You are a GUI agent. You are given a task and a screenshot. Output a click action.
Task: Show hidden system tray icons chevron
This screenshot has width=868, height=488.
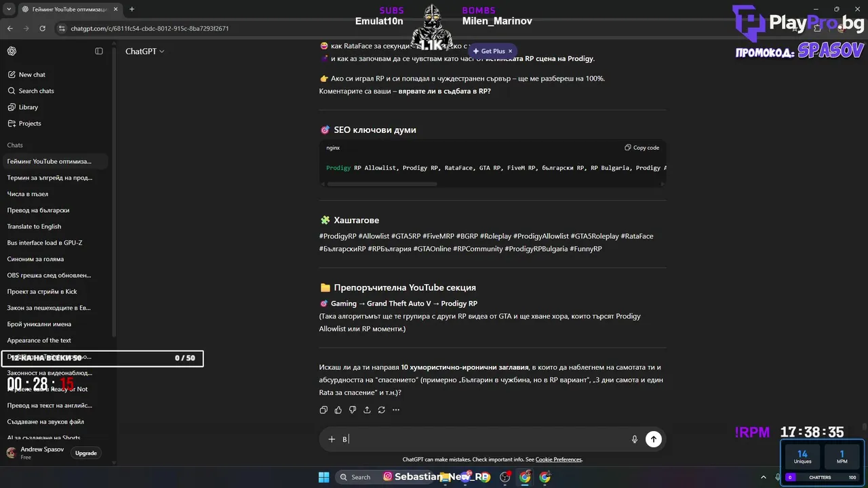coord(764,477)
